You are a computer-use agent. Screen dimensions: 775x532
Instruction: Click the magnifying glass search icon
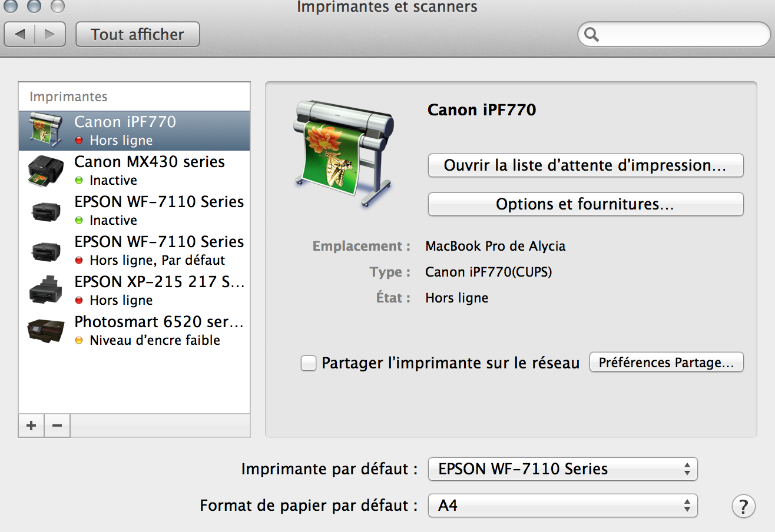(592, 35)
